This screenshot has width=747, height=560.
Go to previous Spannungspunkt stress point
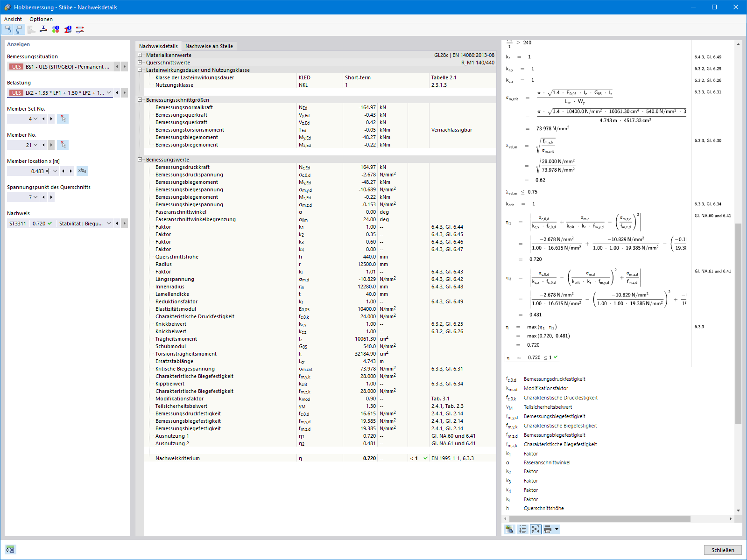click(43, 197)
